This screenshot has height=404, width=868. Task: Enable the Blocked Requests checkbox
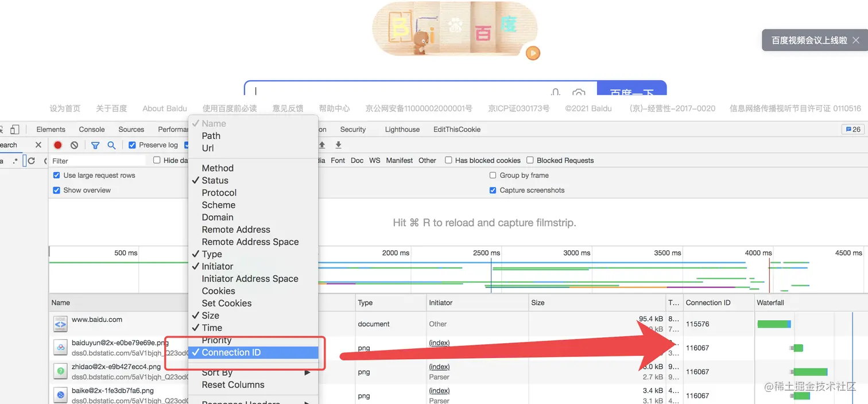530,160
